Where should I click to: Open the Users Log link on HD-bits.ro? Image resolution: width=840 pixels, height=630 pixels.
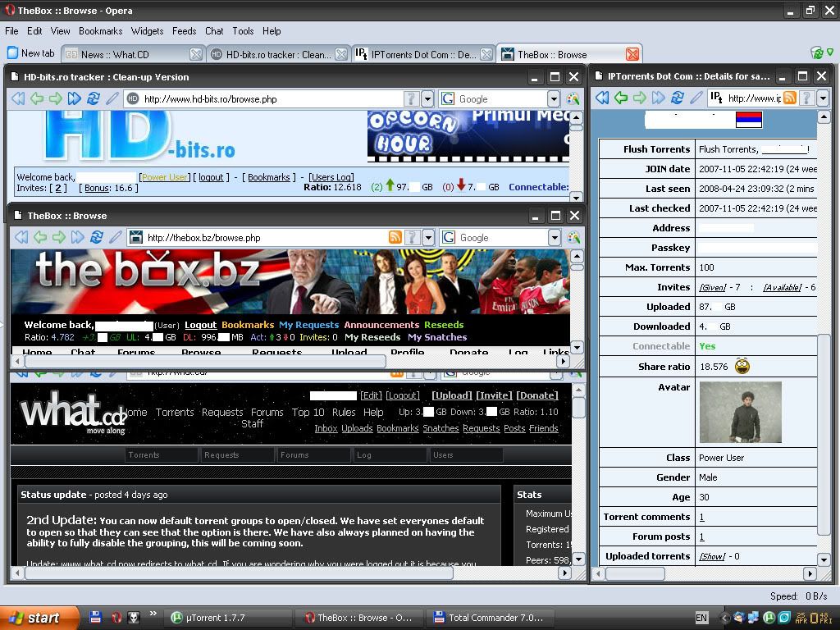(x=331, y=177)
